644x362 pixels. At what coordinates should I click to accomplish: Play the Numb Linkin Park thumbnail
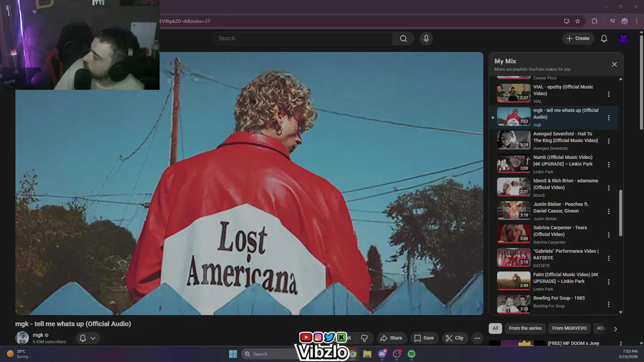coord(514,164)
